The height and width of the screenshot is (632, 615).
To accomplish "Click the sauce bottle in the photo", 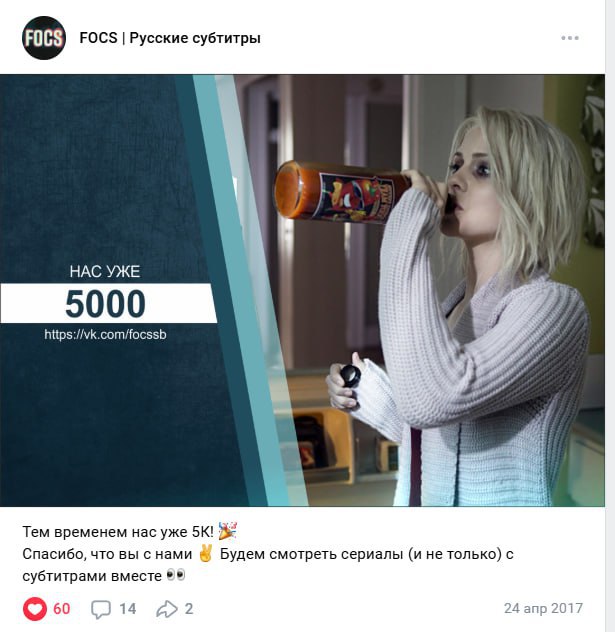I will 341,192.
